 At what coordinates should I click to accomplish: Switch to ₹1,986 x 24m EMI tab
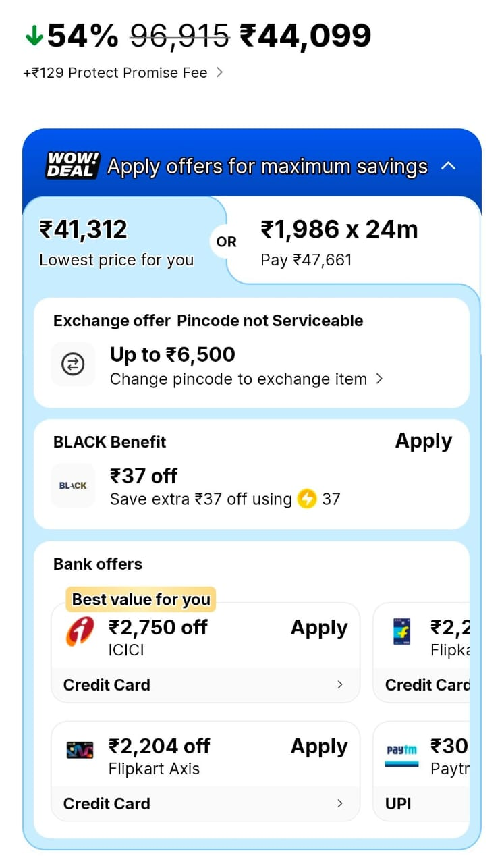[x=351, y=242]
